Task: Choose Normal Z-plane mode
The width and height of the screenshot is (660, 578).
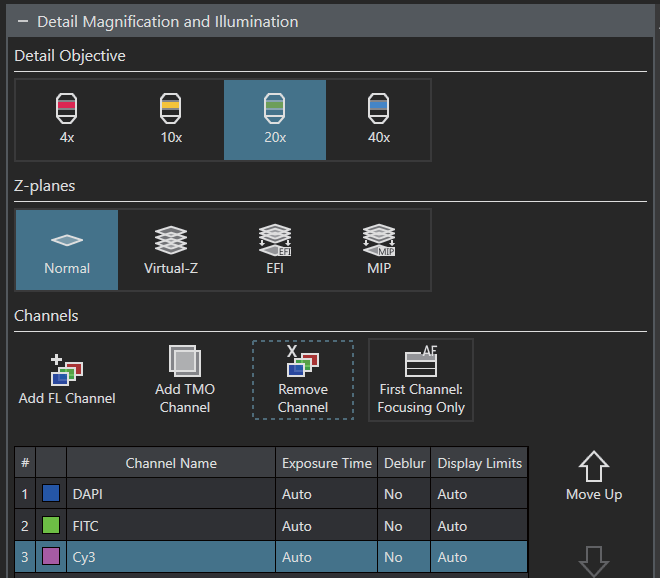Action: (67, 249)
